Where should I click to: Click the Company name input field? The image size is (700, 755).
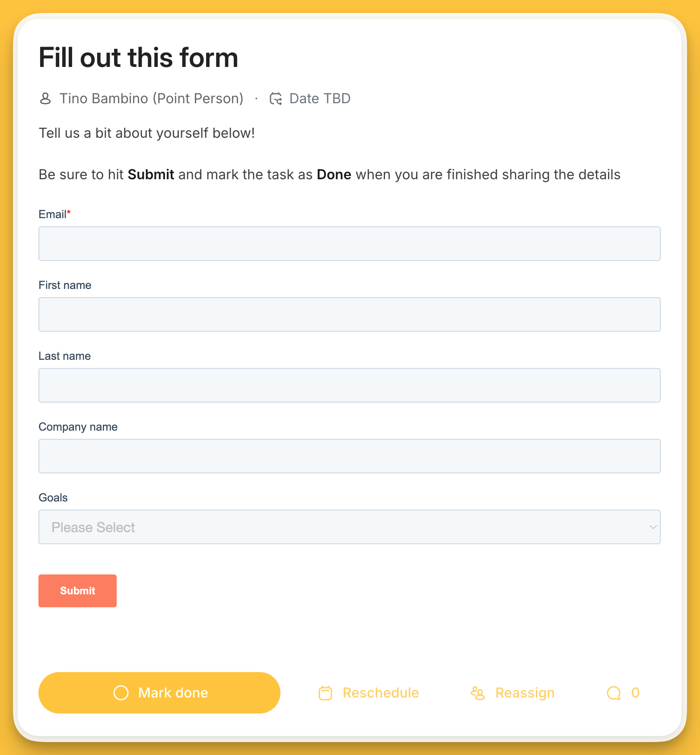click(x=349, y=456)
